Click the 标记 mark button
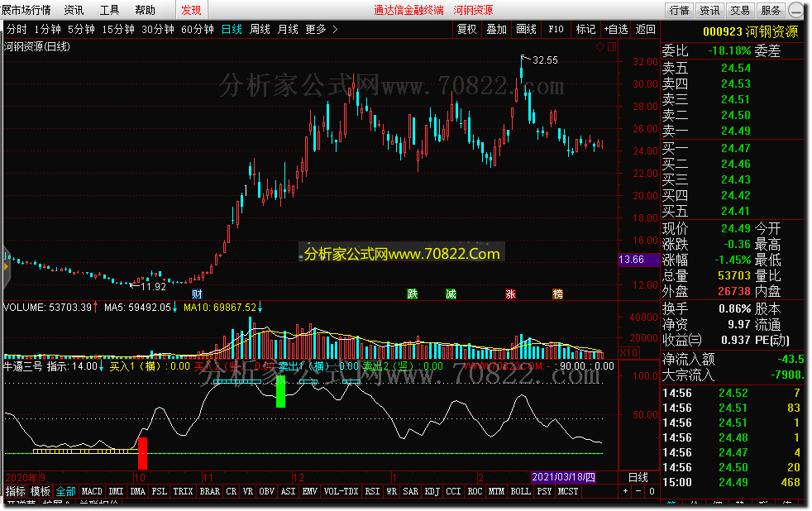This screenshot has height=511, width=812. pos(585,30)
